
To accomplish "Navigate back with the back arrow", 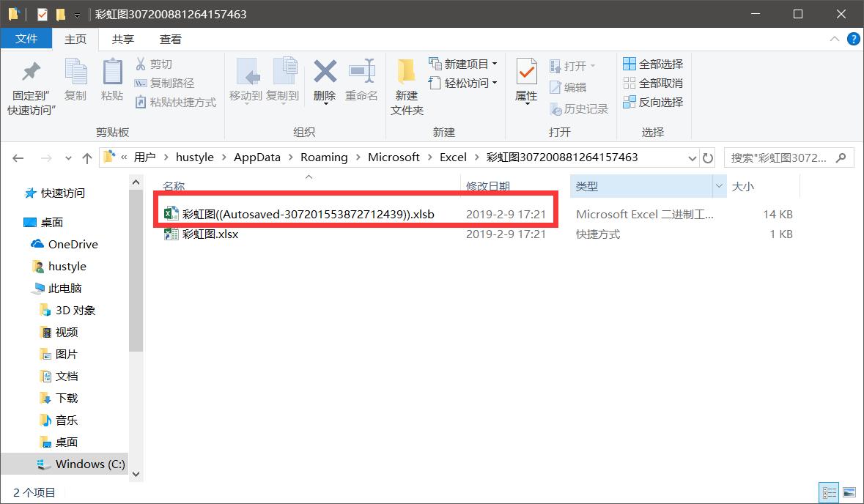I will click(x=18, y=157).
